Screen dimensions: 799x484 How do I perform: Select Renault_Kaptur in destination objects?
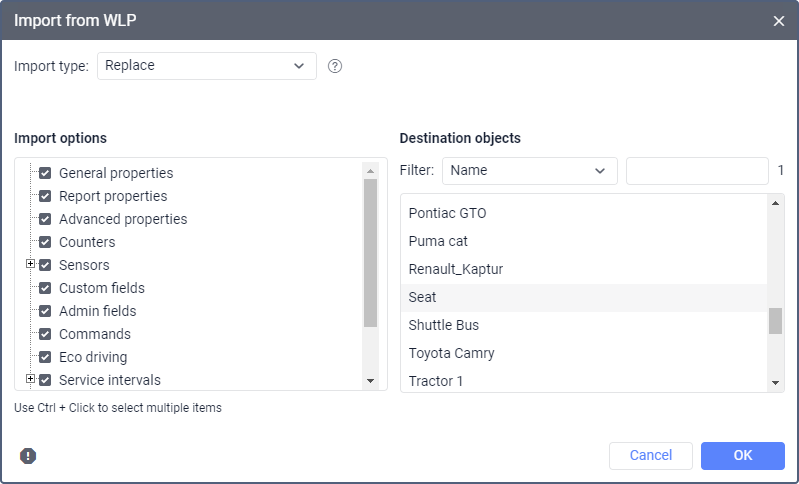(x=455, y=269)
